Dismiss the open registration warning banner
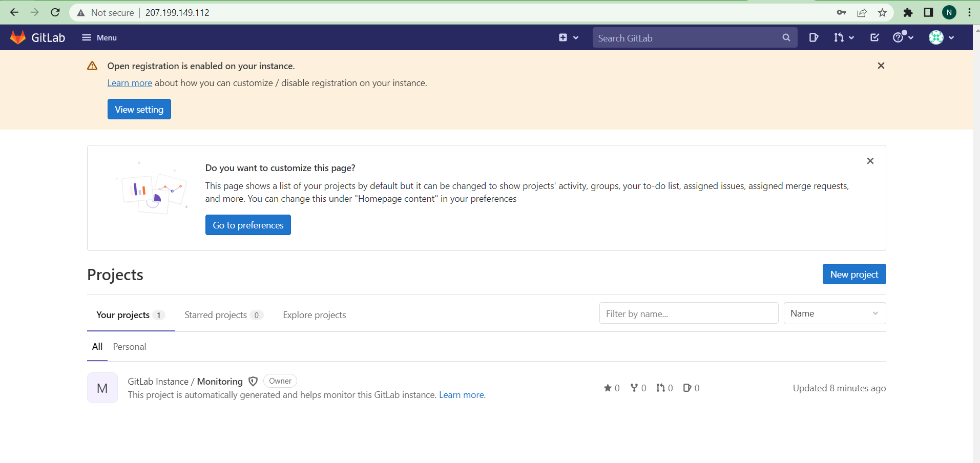980x463 pixels. point(881,66)
